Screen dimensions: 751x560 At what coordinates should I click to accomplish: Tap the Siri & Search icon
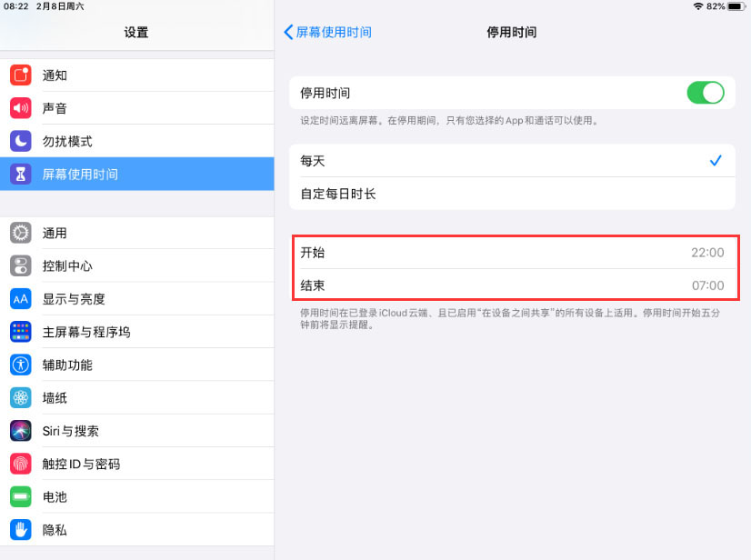(21, 431)
